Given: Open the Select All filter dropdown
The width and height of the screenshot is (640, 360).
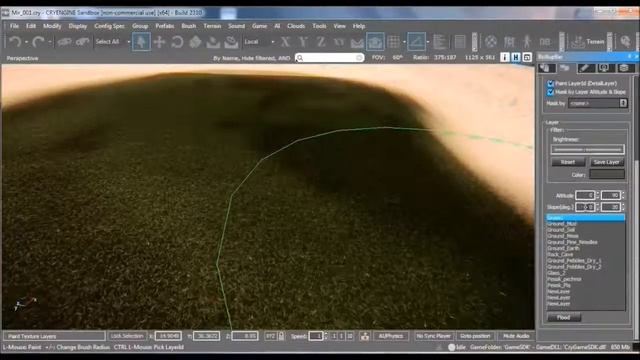Looking at the screenshot, I should pos(112,42).
